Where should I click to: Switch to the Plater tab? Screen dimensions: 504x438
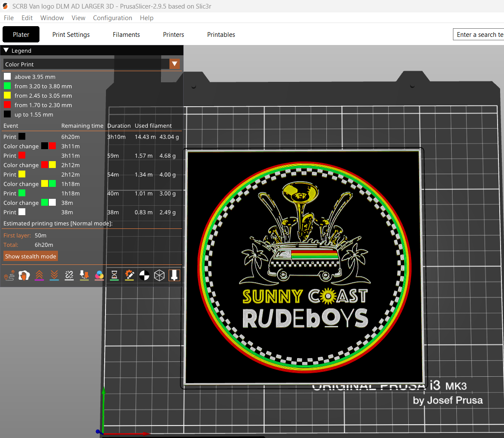pyautogui.click(x=21, y=34)
